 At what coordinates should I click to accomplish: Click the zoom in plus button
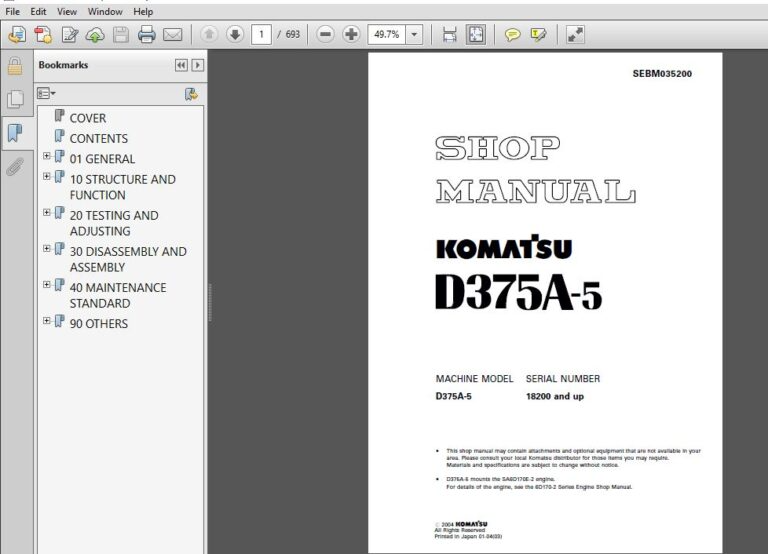[x=351, y=35]
